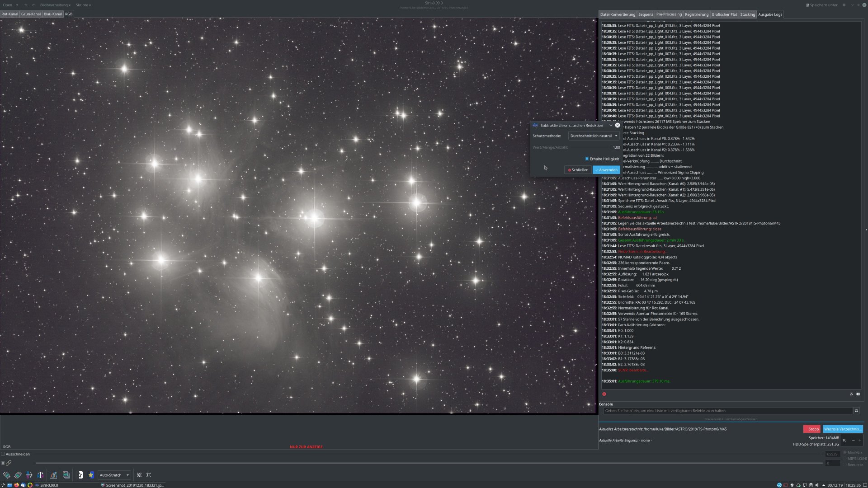Image resolution: width=868 pixels, height=488 pixels.
Task: Open the Bildbearbeitung menu
Action: 55,5
